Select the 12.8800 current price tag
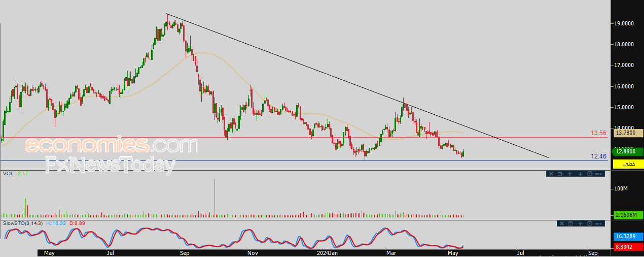644x257 pixels. tap(628, 151)
